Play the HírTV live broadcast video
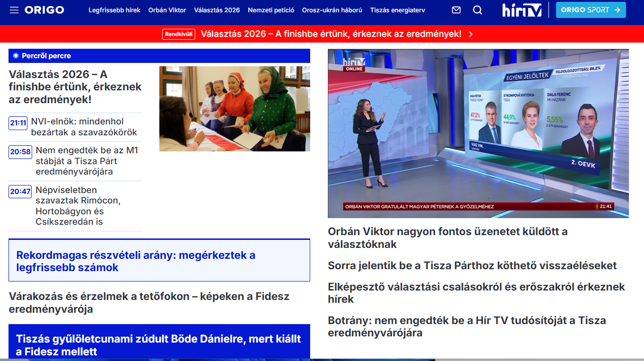Viewport: 644px width, 361px height. pos(478,133)
